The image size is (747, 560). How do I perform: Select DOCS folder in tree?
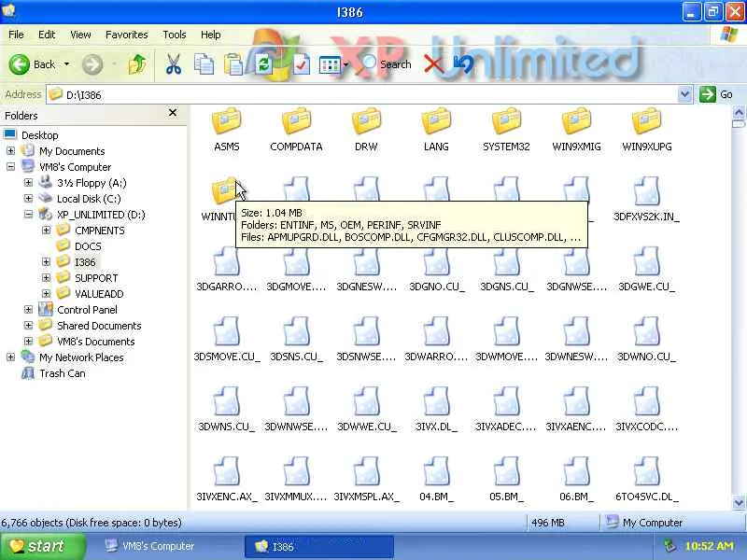[x=88, y=246]
